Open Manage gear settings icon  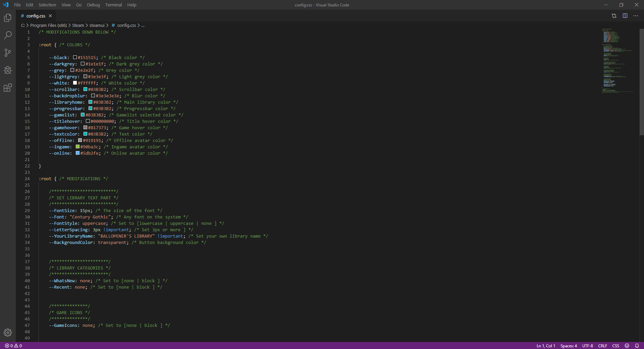point(8,333)
